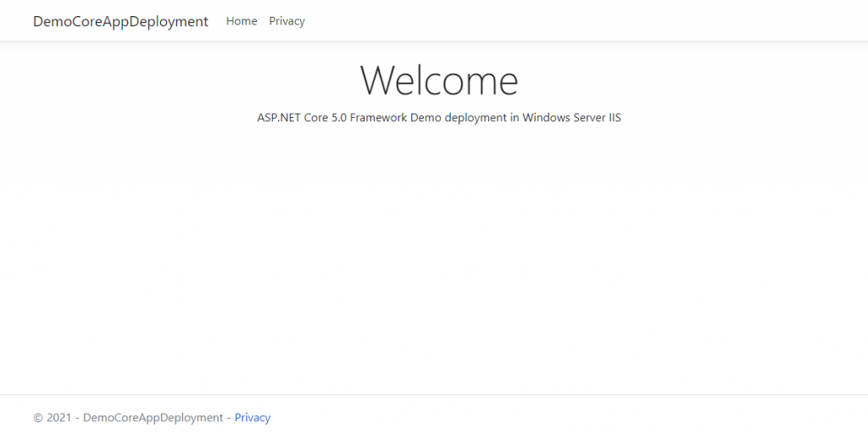Click the letter W of Welcome heading
Viewport: 868px width, 439px height.
tap(379, 81)
